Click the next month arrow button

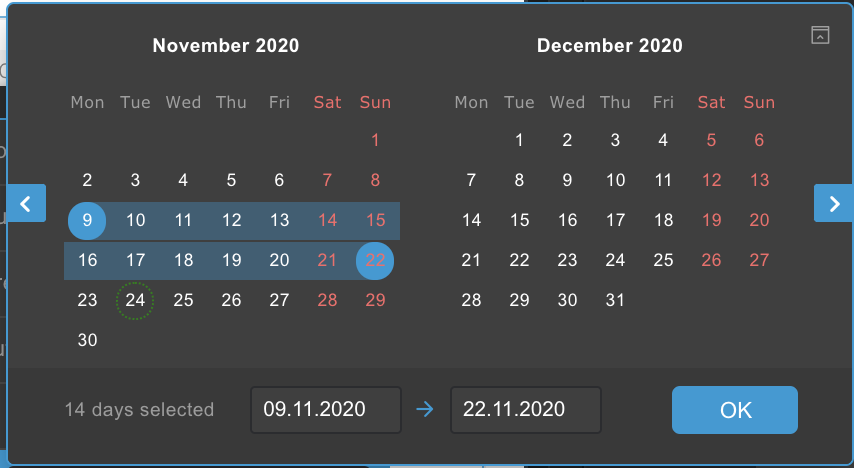click(833, 204)
